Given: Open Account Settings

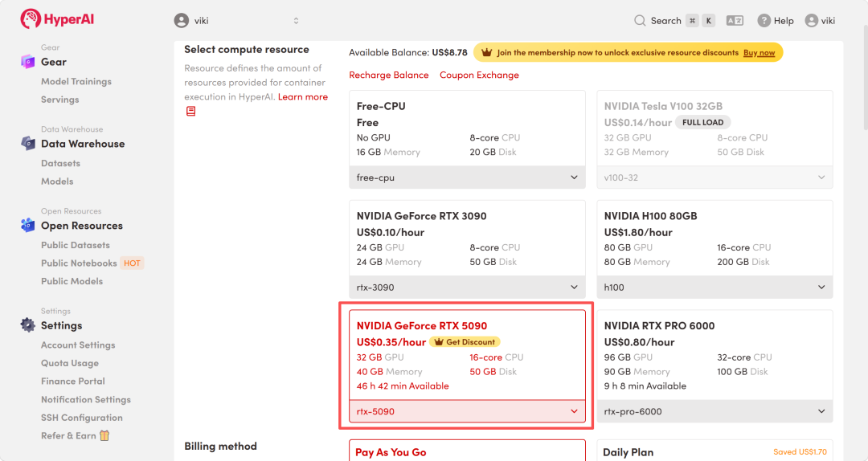Looking at the screenshot, I should tap(78, 345).
